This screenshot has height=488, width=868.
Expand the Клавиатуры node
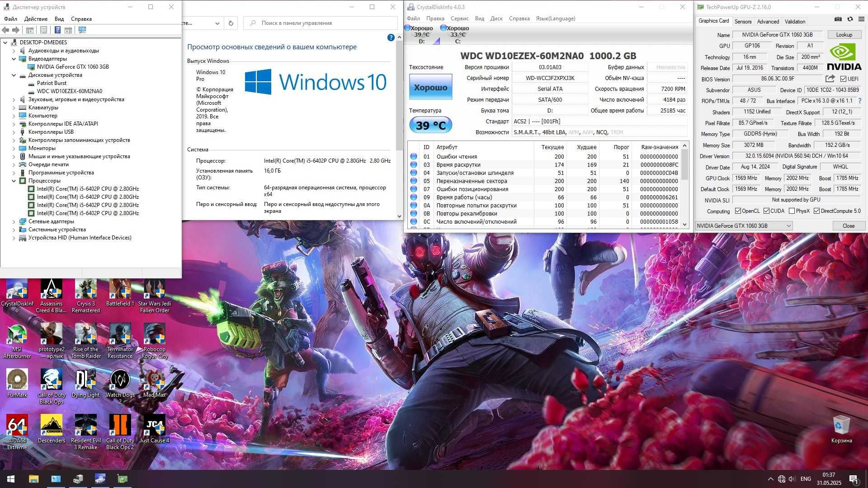pyautogui.click(x=14, y=108)
